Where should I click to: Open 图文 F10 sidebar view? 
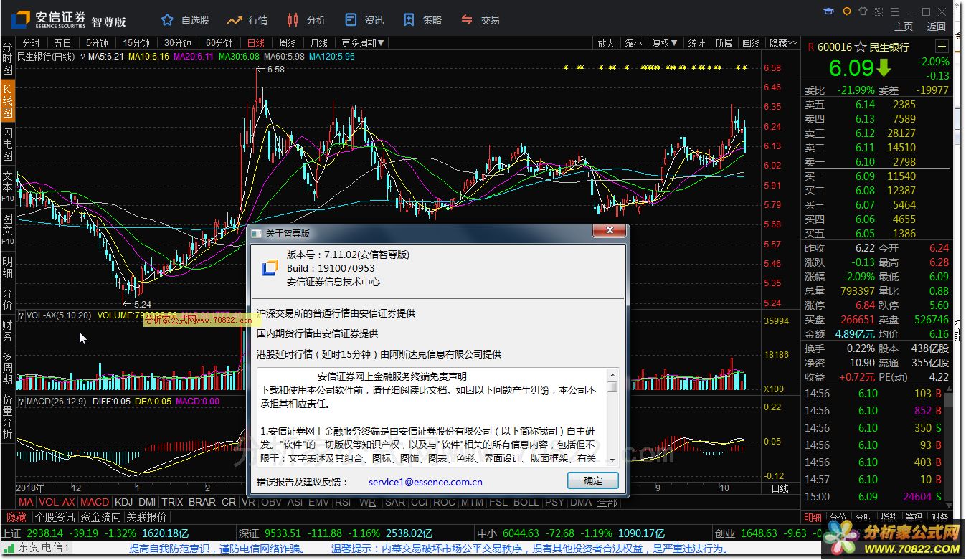[x=7, y=229]
